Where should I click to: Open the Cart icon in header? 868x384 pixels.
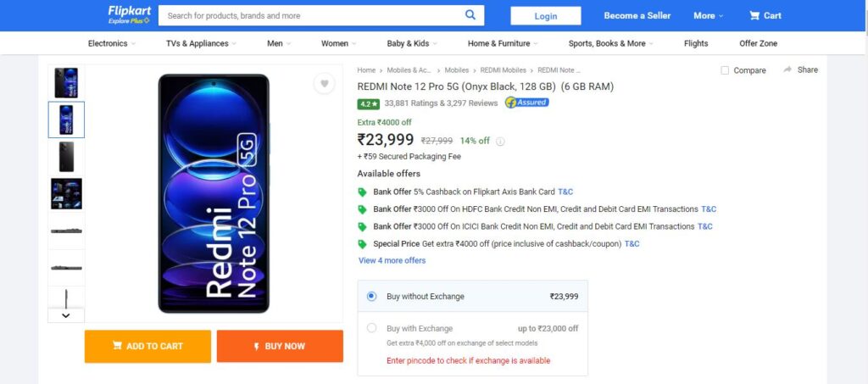754,15
